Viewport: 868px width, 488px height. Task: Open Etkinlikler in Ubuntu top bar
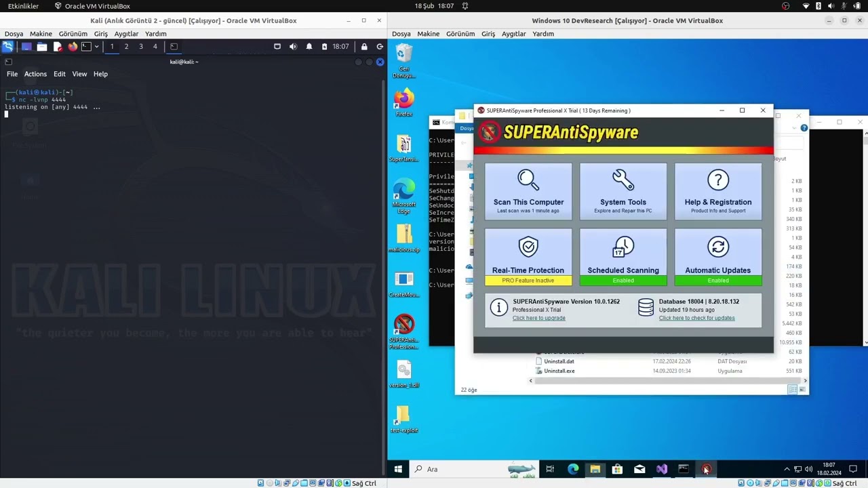tap(23, 6)
